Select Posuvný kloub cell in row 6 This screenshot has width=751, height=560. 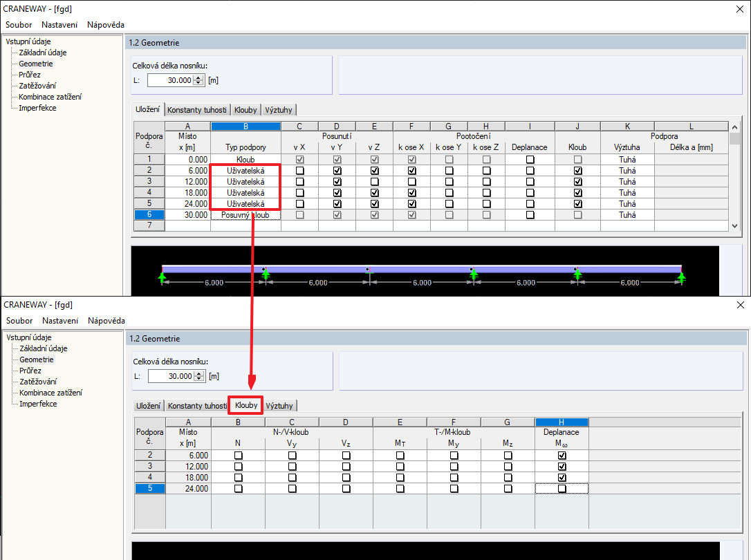245,215
